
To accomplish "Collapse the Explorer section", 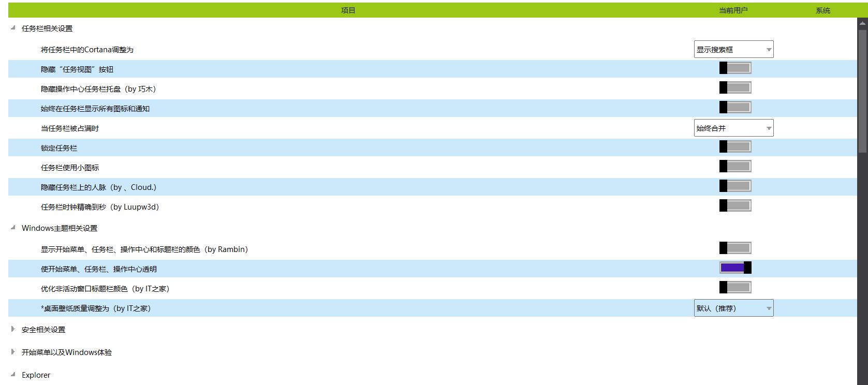I will coord(13,375).
